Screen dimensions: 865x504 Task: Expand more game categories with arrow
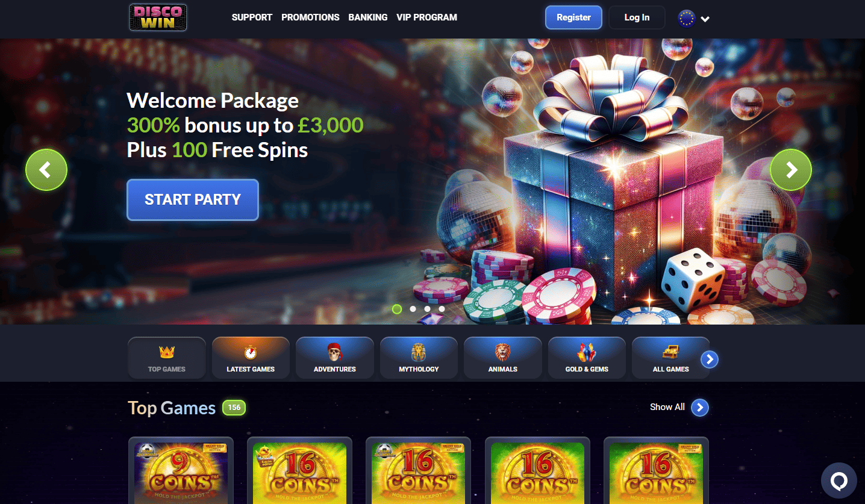point(710,359)
